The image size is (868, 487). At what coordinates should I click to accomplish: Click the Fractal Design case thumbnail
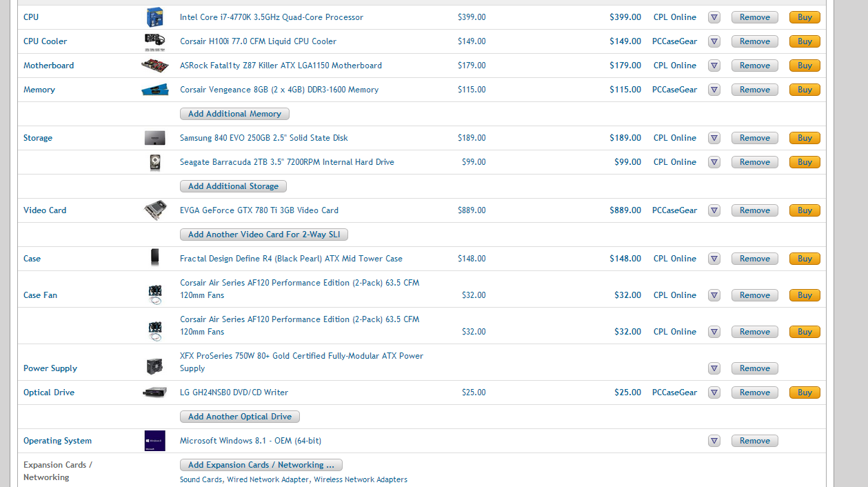(x=154, y=259)
